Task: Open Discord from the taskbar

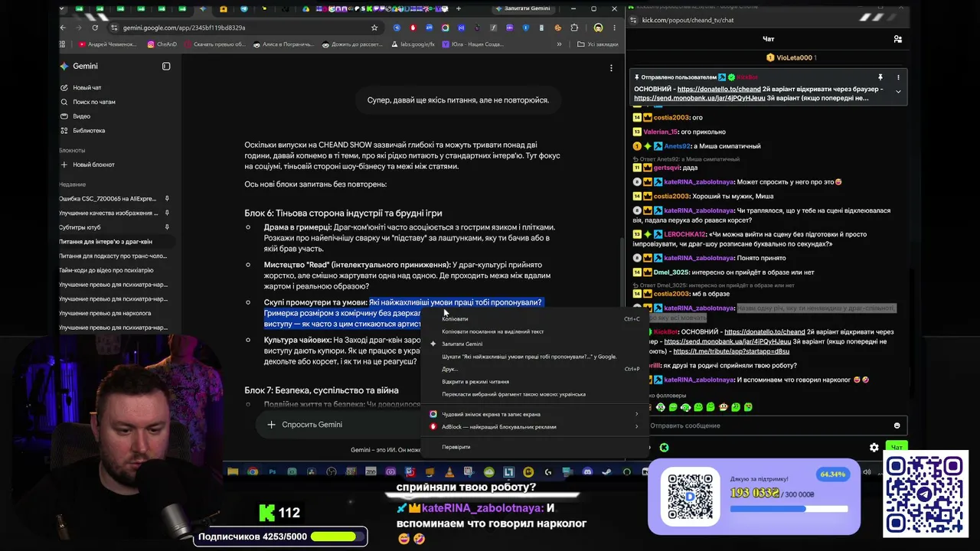Action: click(x=587, y=472)
